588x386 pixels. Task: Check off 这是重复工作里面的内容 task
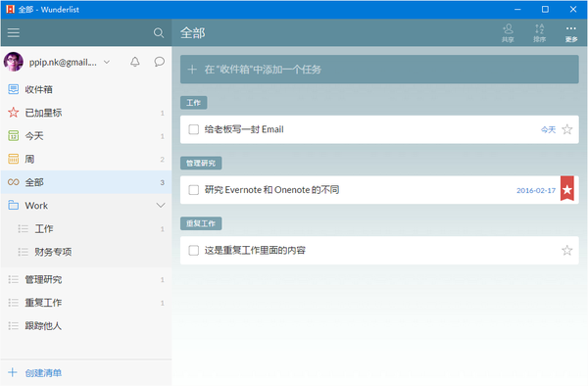point(193,251)
